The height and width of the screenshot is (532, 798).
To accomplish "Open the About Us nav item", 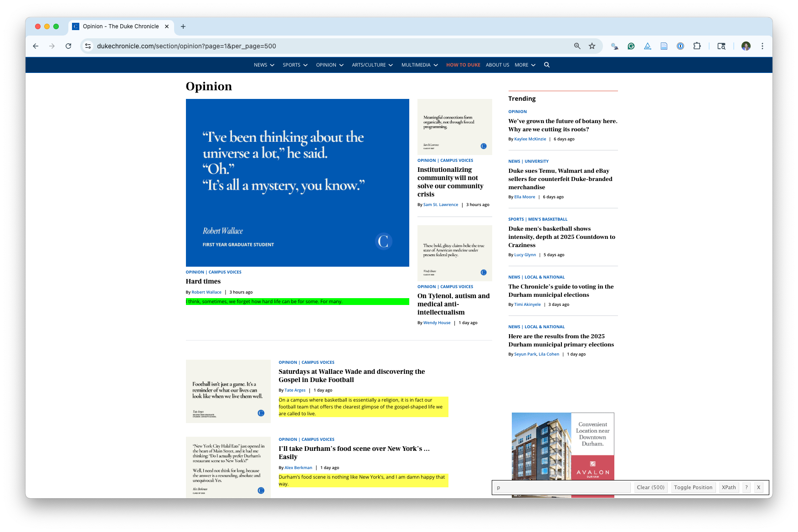I will click(x=497, y=65).
